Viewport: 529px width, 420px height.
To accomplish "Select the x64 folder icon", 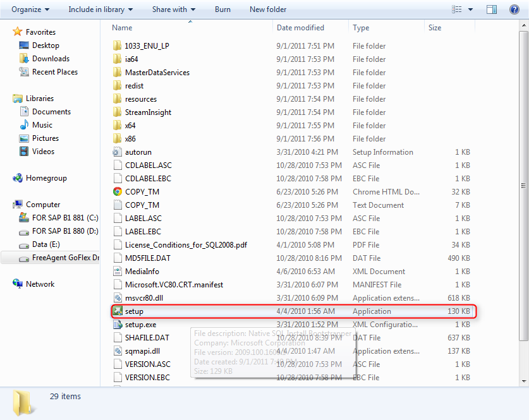I will pos(117,126).
